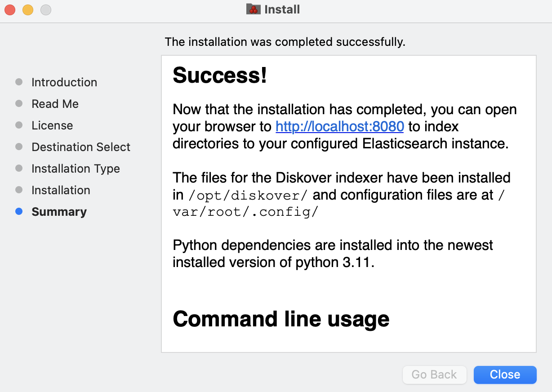552x392 pixels.
Task: Click the Command line usage heading
Action: click(x=281, y=319)
